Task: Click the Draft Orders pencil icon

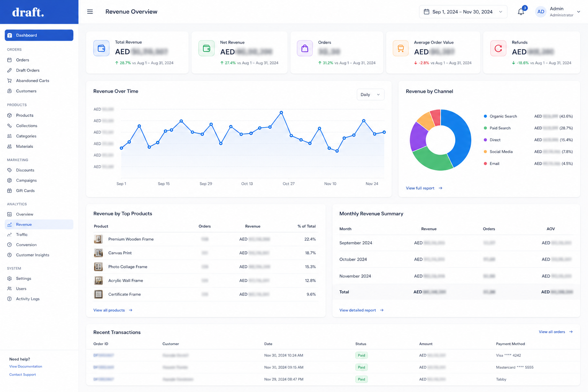Action: tap(10, 70)
